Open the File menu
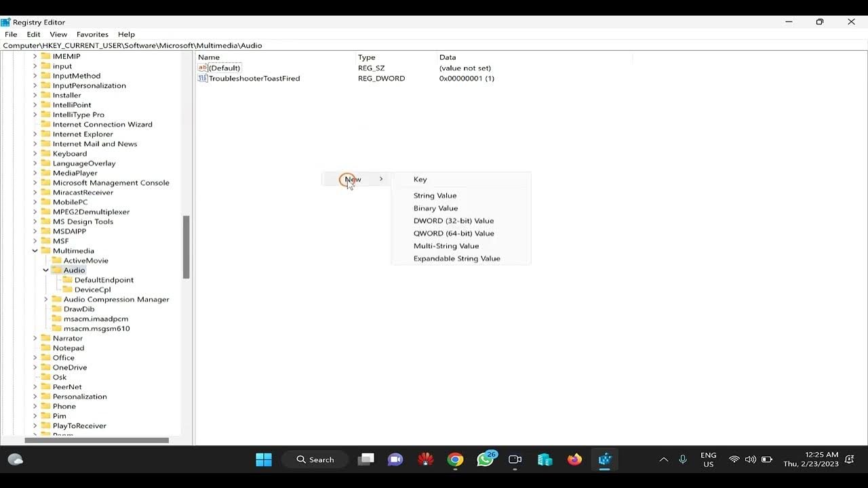The height and width of the screenshot is (488, 868). pos(11,34)
